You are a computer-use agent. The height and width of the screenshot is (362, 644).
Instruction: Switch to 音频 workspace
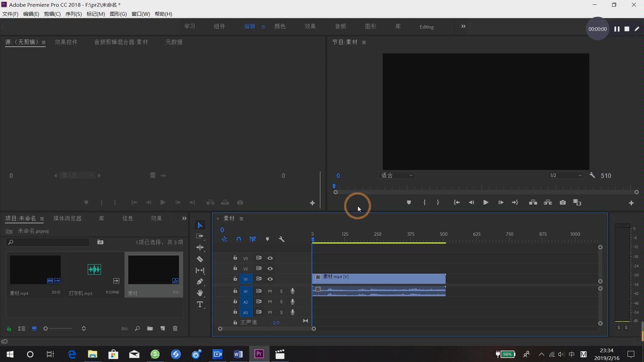click(x=340, y=26)
